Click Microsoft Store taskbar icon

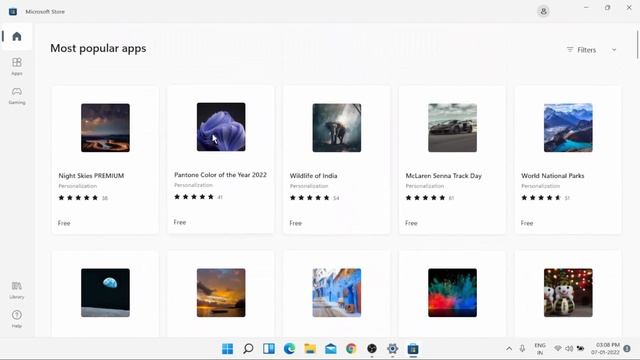413,349
